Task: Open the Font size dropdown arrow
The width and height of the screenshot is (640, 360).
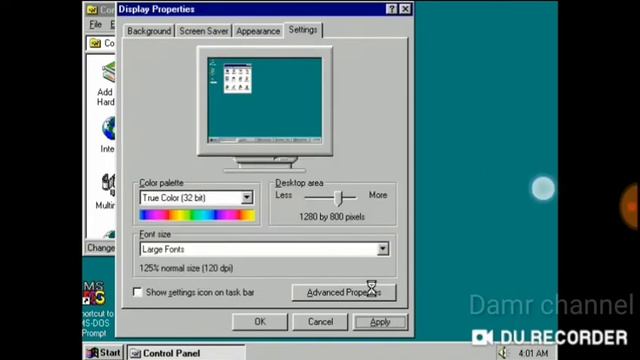Action: pos(382,249)
